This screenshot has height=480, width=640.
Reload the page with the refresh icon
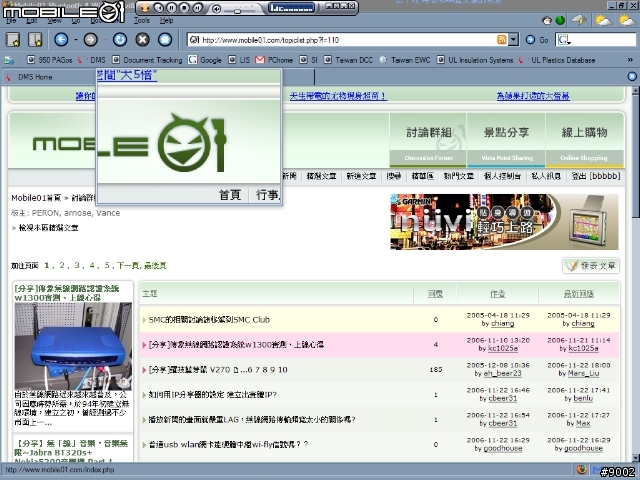pyautogui.click(x=120, y=40)
